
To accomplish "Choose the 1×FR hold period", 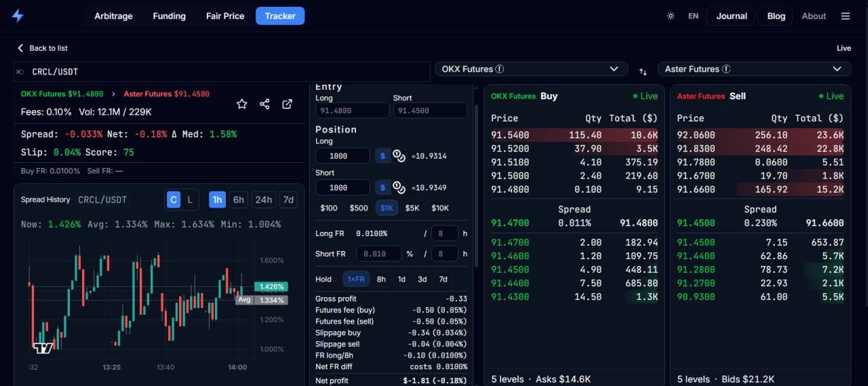I will (x=355, y=279).
